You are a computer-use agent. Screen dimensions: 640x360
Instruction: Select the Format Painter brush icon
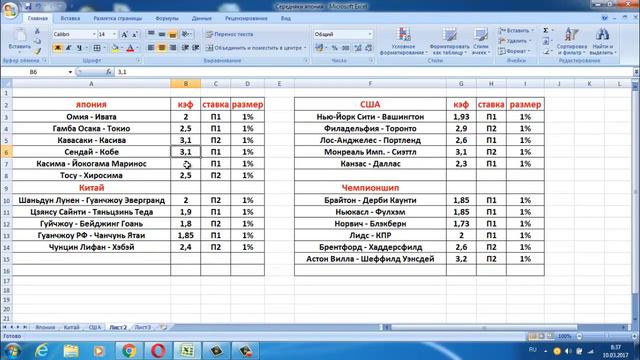(x=37, y=51)
